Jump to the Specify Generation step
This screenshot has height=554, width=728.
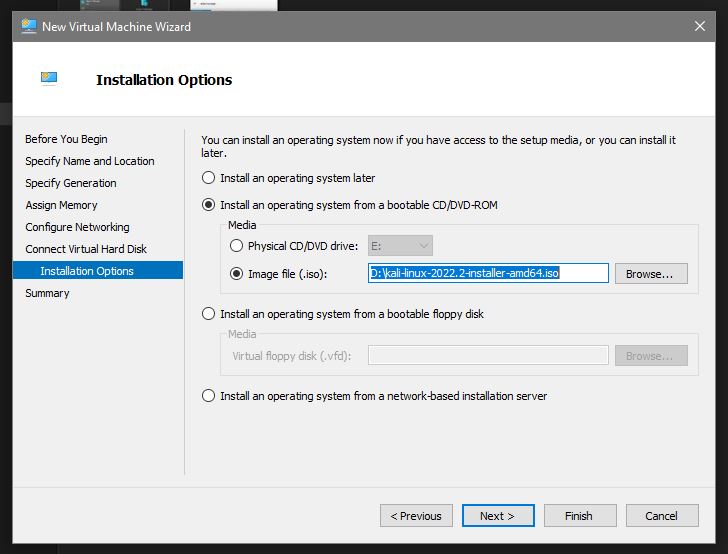[x=71, y=183]
